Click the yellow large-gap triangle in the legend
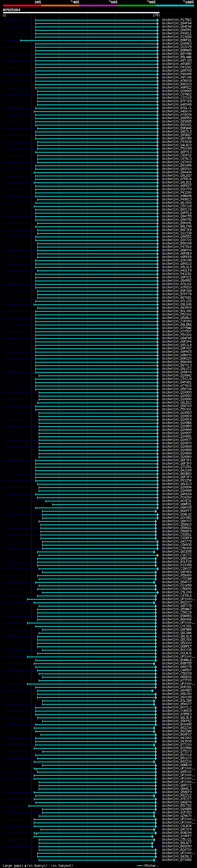197x868 pixels. click(25, 865)
